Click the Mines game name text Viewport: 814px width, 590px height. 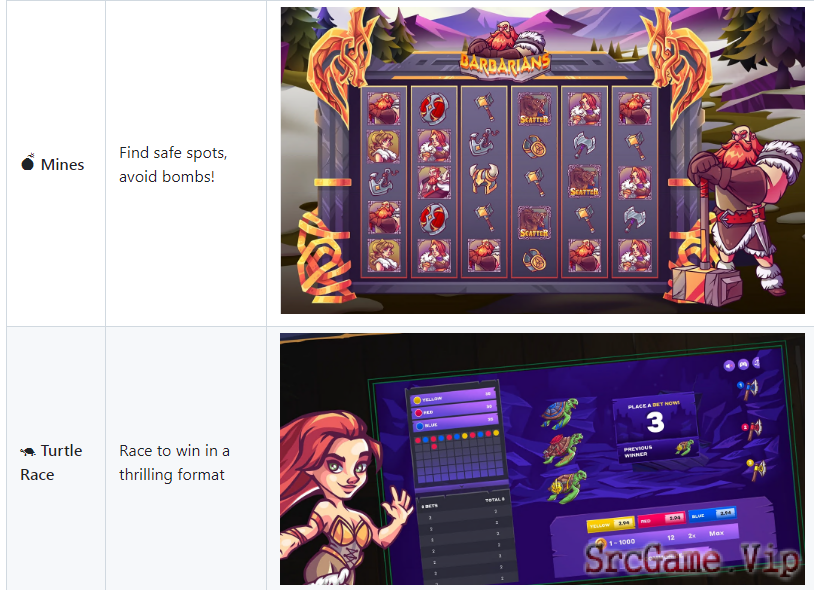point(62,164)
